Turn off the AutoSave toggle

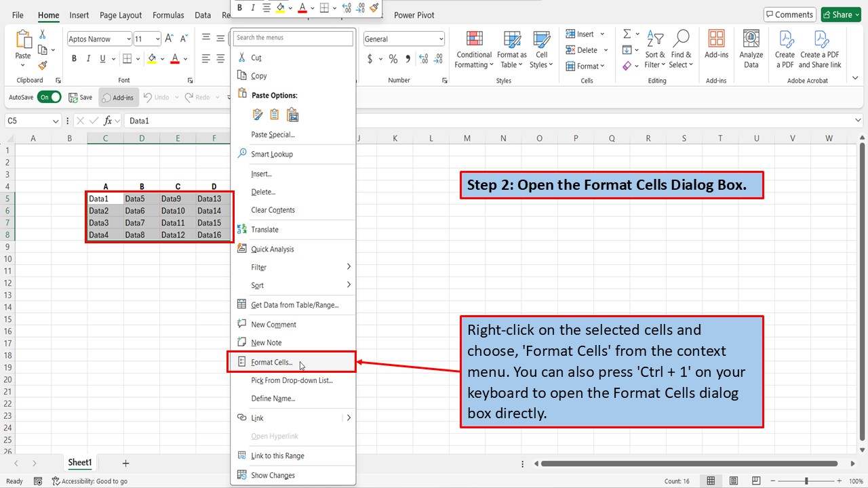pyautogui.click(x=50, y=97)
